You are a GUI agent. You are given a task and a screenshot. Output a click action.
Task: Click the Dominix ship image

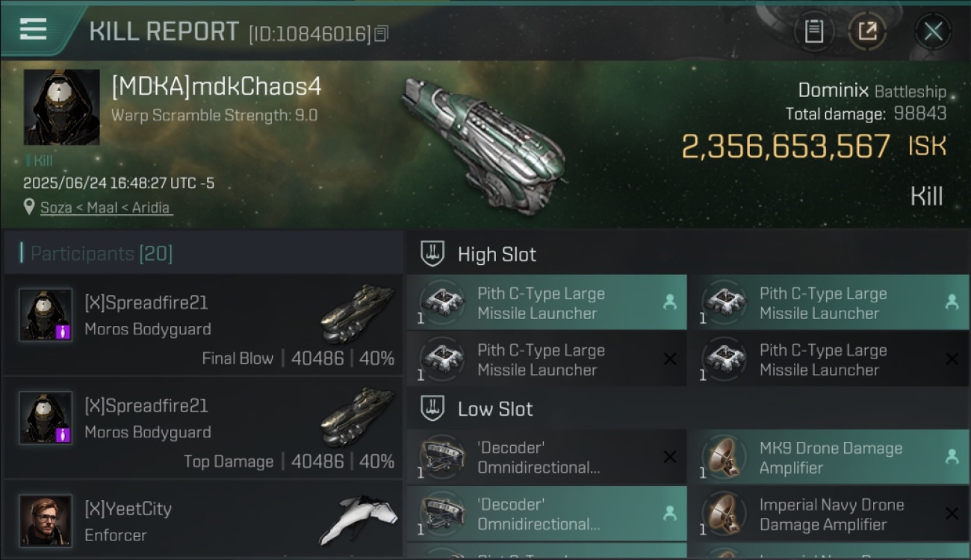(x=484, y=143)
